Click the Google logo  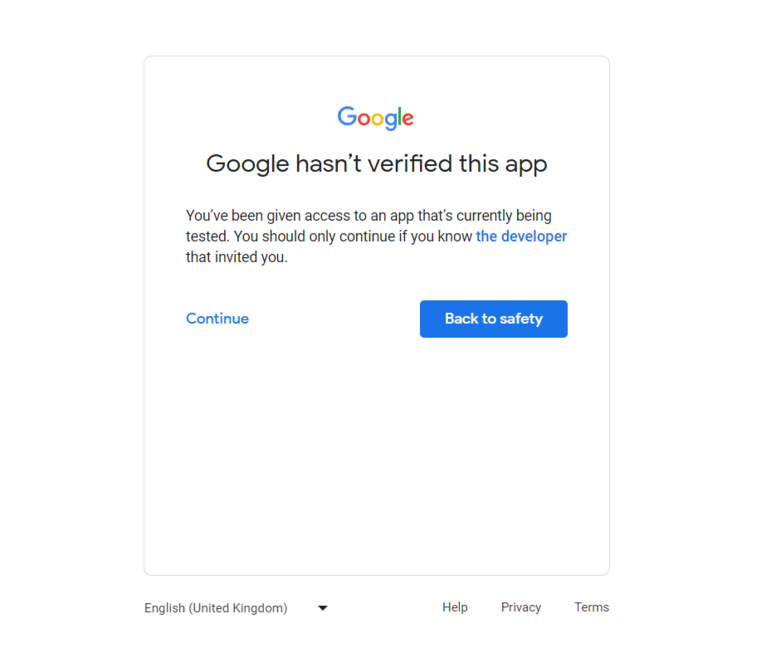(x=376, y=117)
